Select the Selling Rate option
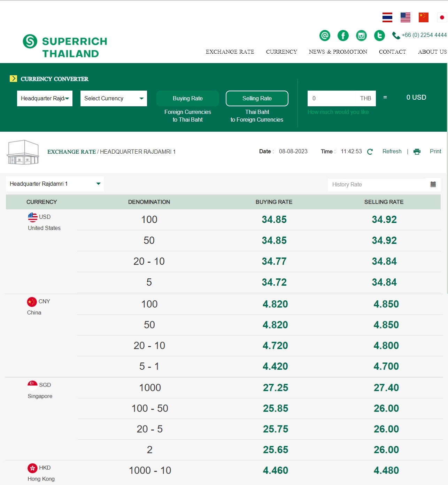The height and width of the screenshot is (485, 448). (x=257, y=98)
